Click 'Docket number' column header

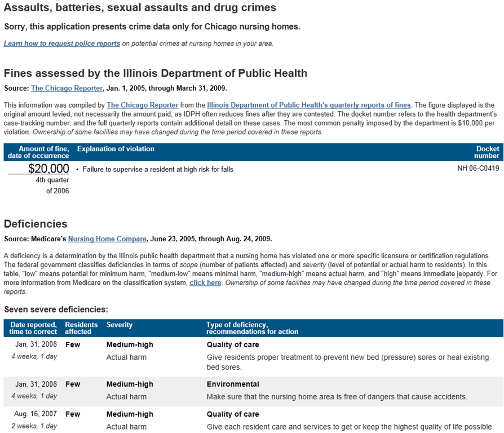[487, 152]
